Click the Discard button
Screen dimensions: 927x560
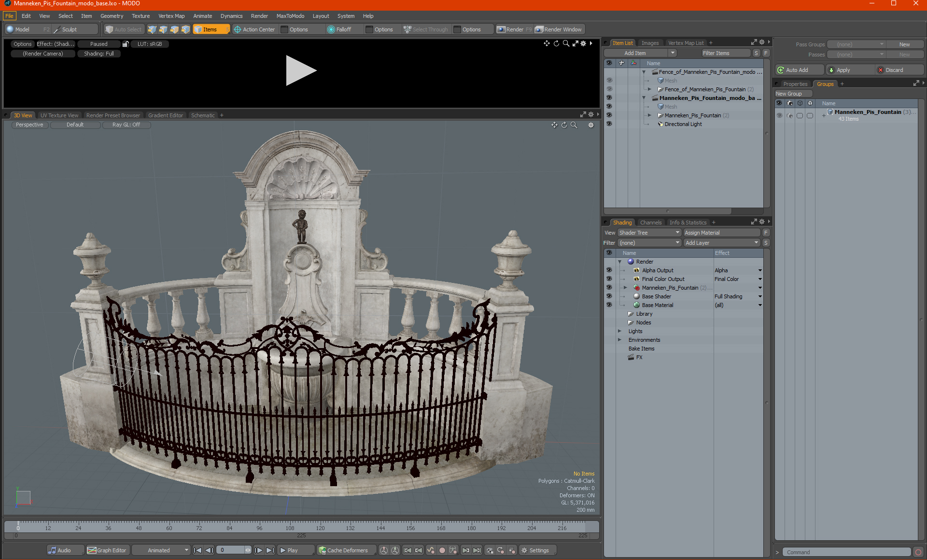click(x=899, y=70)
